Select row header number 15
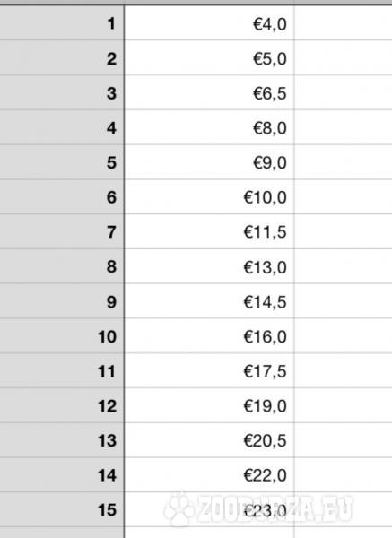Screen dimensions: 392x538 [62, 509]
